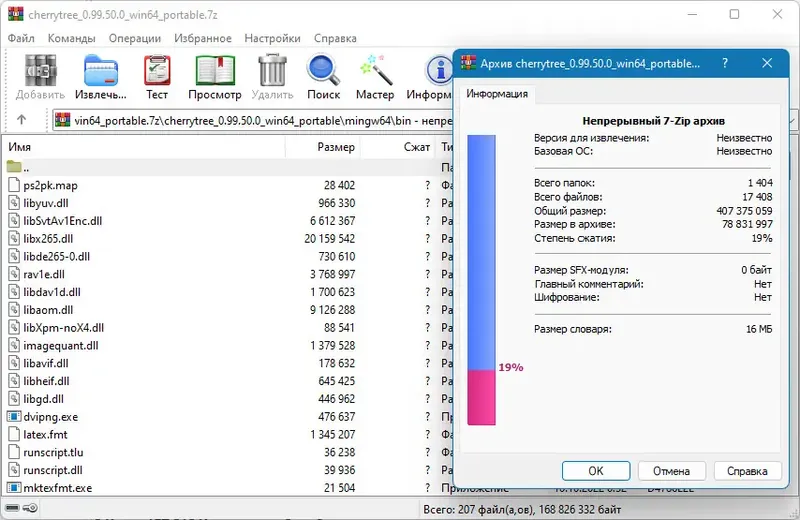The height and width of the screenshot is (520, 800).
Task: Click the size value 20 159 542
Action: click(x=330, y=238)
